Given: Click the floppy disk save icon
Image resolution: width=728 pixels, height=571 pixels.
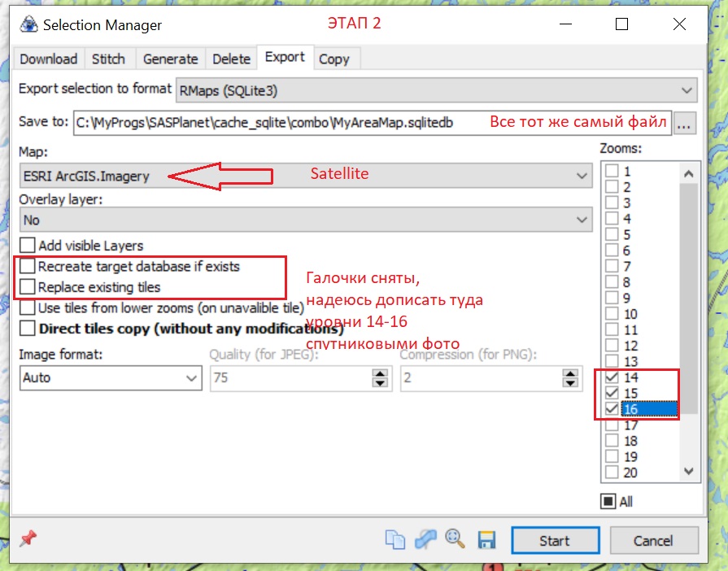Looking at the screenshot, I should click(486, 539).
